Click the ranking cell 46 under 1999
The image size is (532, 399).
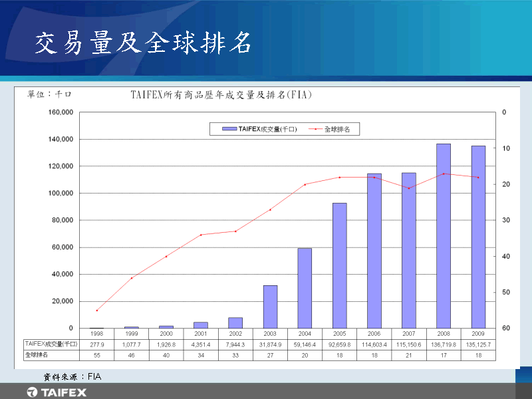(132, 355)
